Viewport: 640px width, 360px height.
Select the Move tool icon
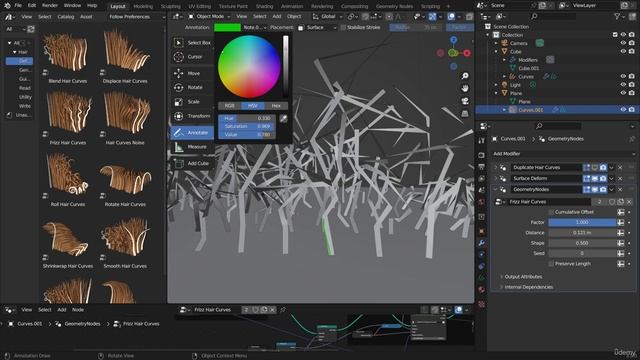[x=178, y=73]
